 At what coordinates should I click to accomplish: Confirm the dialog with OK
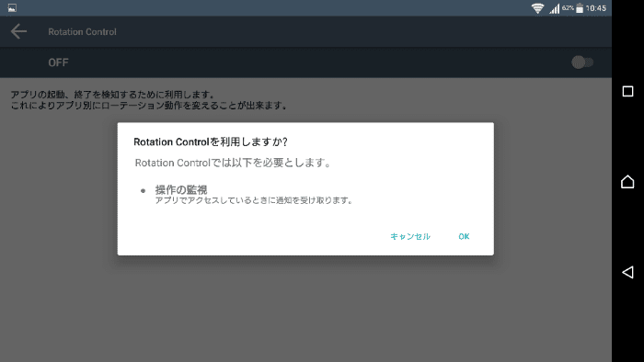(464, 236)
